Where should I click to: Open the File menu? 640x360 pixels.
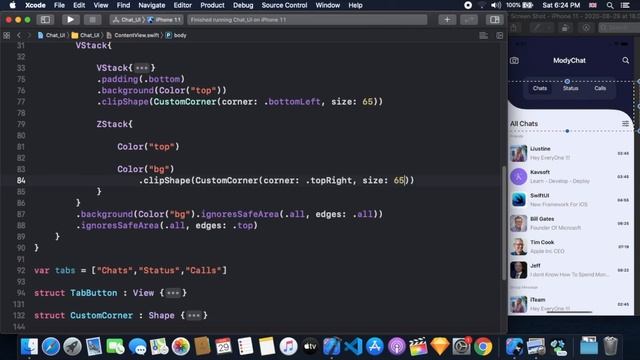click(59, 5)
